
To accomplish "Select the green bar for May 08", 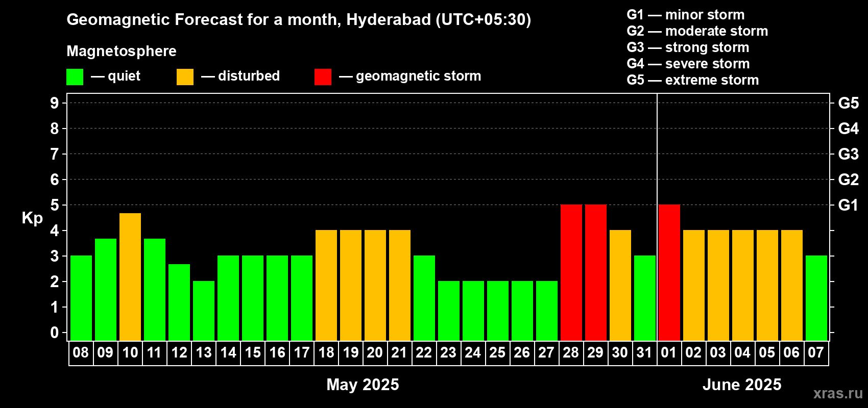I will point(81,298).
